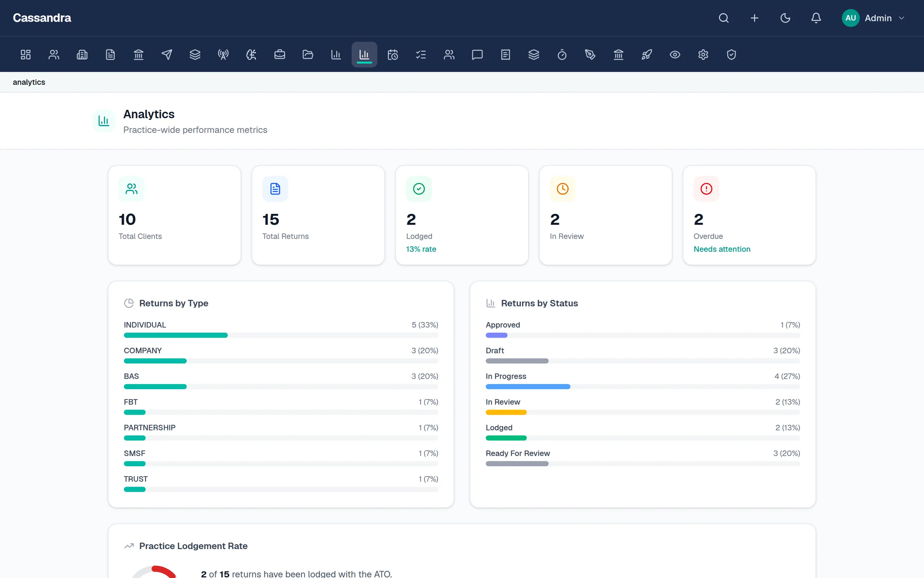The width and height of the screenshot is (924, 578).
Task: Open the receipt icon in navigation
Action: [x=506, y=55]
